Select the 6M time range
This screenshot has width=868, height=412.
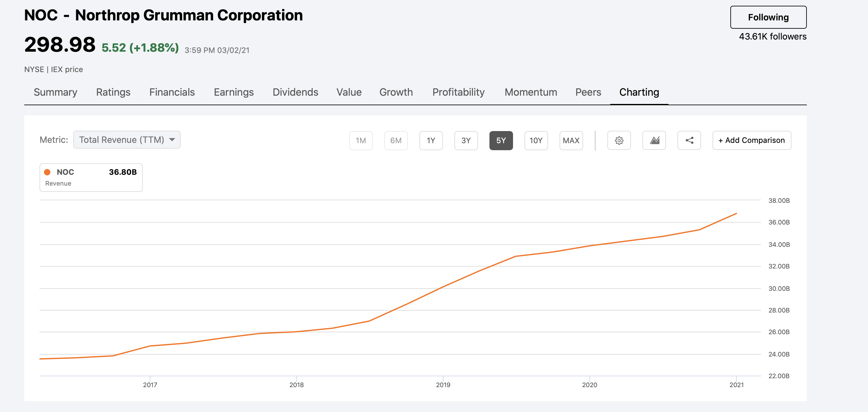[396, 140]
